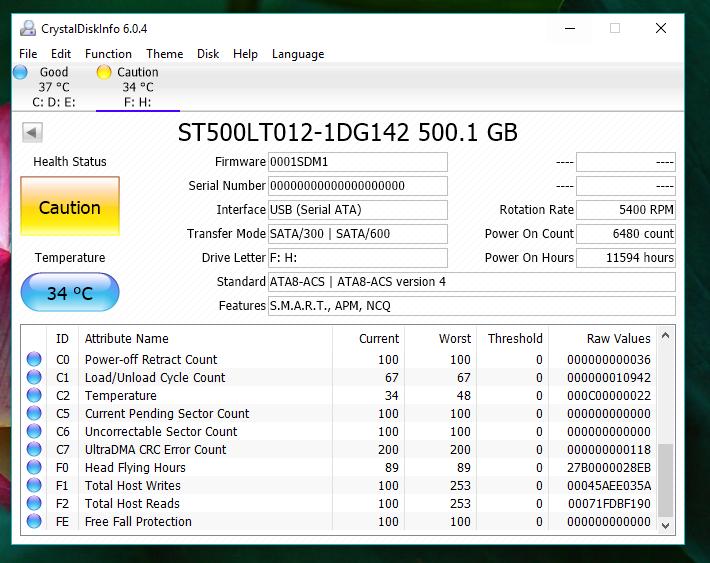Click the Firmware field 0001SDM1

pos(358,162)
